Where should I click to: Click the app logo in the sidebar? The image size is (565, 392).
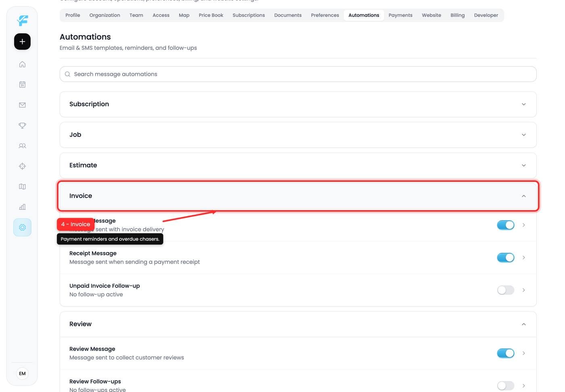22,20
